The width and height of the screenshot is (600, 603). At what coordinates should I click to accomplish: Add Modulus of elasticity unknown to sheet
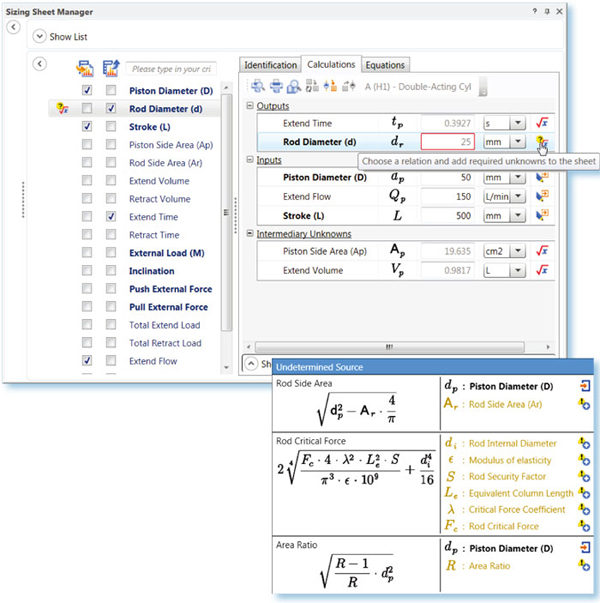tap(584, 460)
